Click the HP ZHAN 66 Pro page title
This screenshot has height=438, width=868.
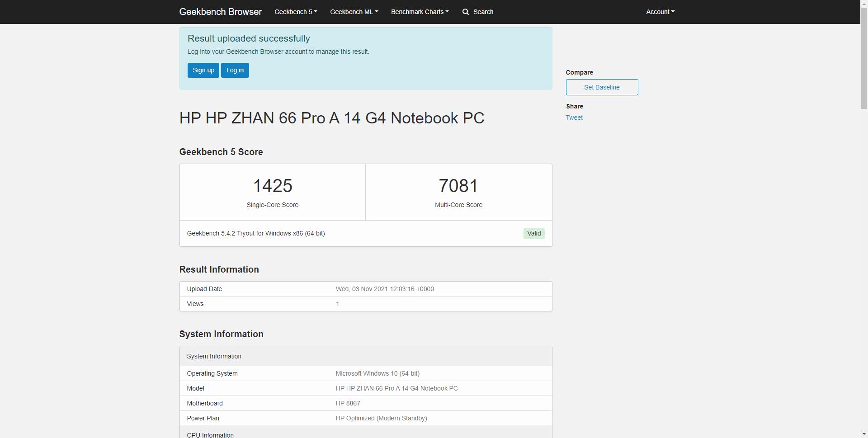tap(331, 118)
